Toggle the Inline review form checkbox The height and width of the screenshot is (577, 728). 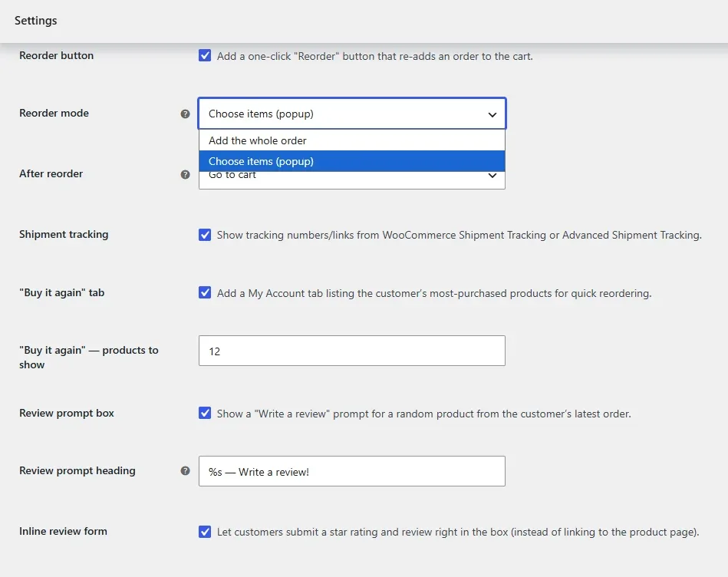tap(205, 532)
